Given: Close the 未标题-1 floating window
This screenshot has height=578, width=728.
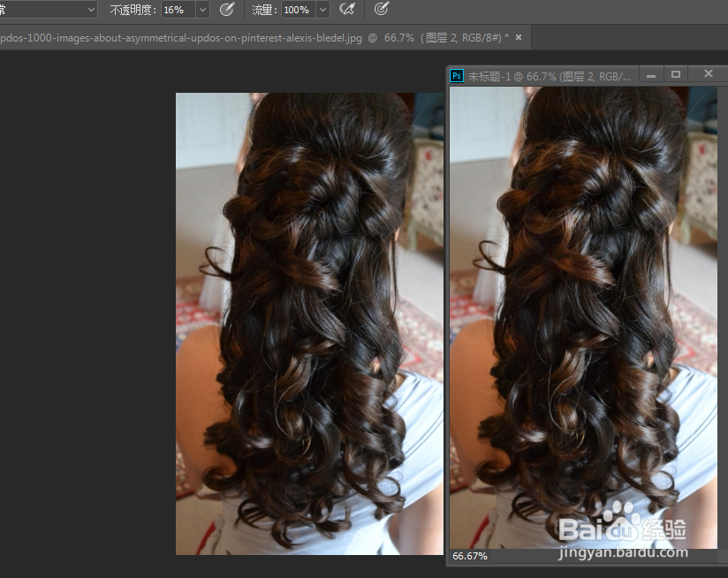Looking at the screenshot, I should pyautogui.click(x=709, y=74).
